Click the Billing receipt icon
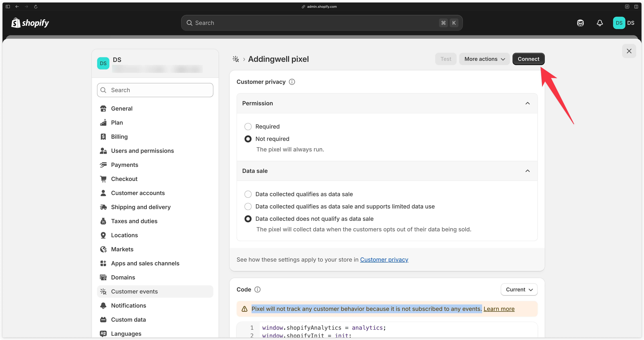Screen dimensions: 644x340 (x=103, y=137)
